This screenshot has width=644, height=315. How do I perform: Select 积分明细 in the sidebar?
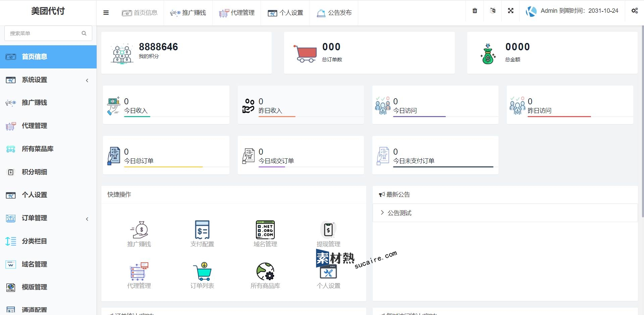point(48,172)
